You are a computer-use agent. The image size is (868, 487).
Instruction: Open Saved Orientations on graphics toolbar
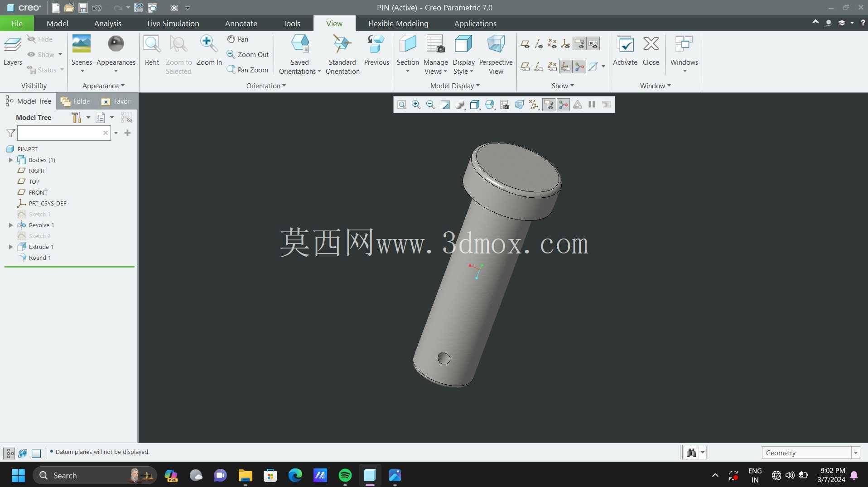tap(490, 105)
